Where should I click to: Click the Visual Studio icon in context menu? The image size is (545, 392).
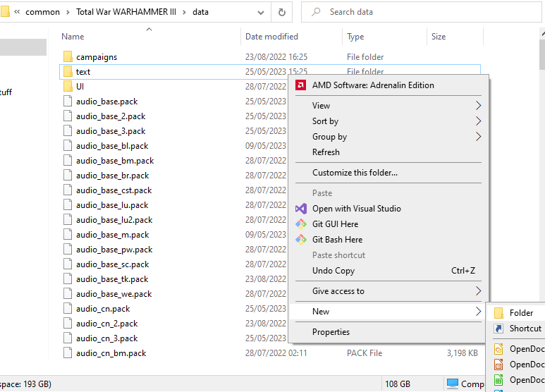coord(300,209)
